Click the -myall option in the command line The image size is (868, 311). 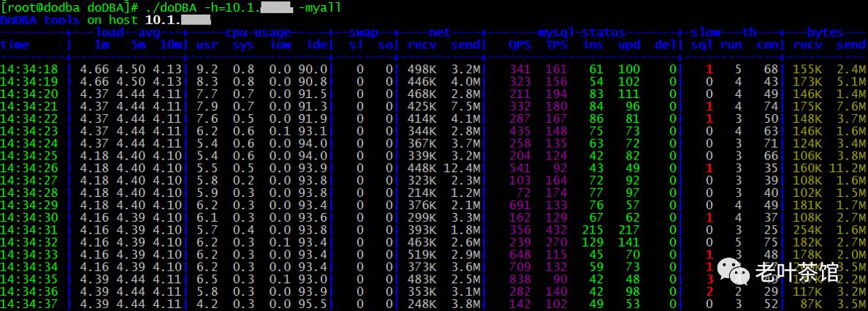point(321,8)
